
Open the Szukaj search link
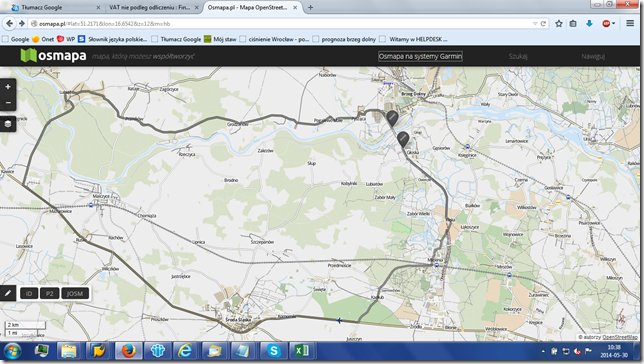[x=518, y=56]
